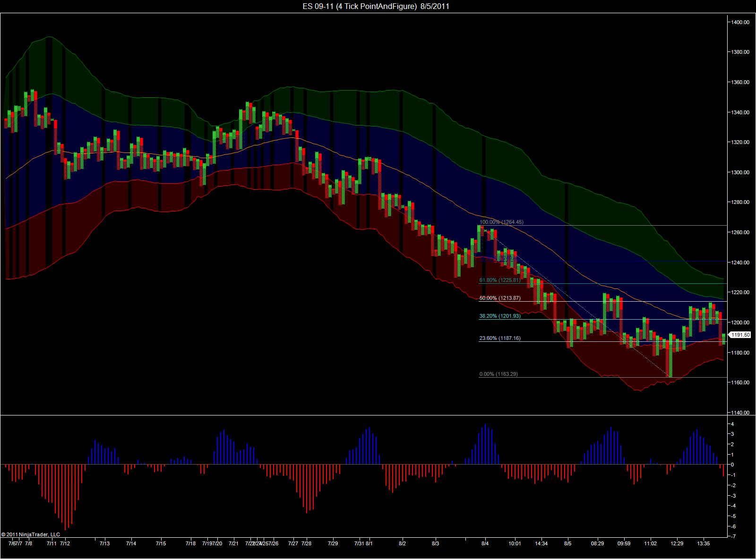Select the 7/28 date label
The height and width of the screenshot is (559, 756).
[306, 543]
